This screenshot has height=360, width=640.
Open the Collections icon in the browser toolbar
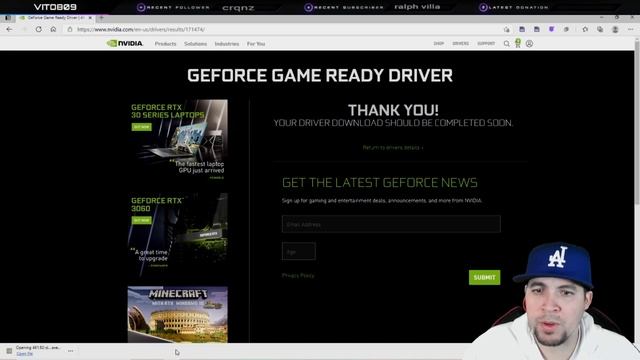pos(600,29)
